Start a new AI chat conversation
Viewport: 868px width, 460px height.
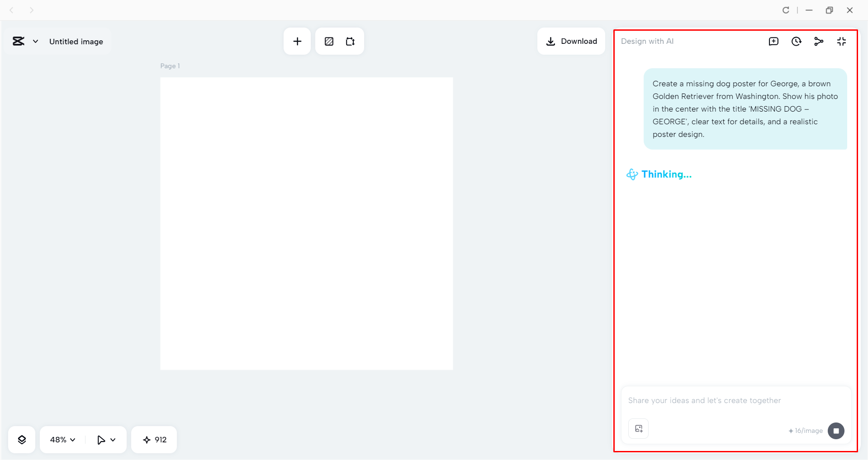[x=774, y=41]
